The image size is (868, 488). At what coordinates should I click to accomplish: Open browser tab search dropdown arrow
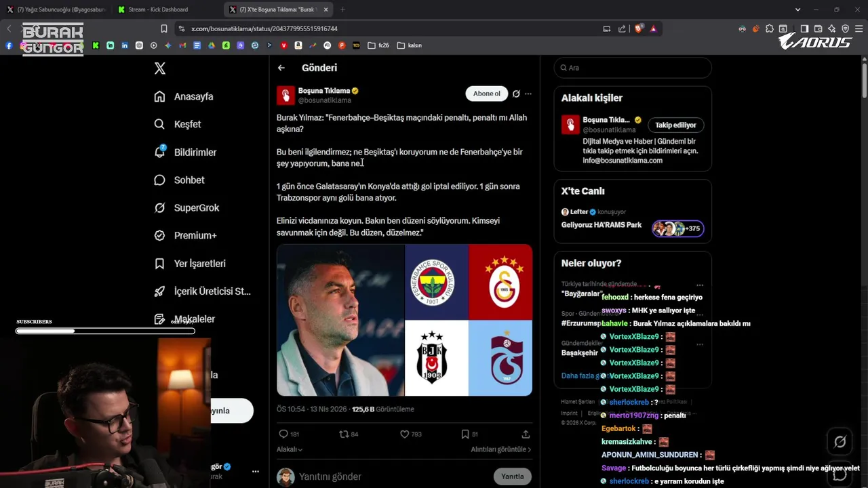(797, 9)
